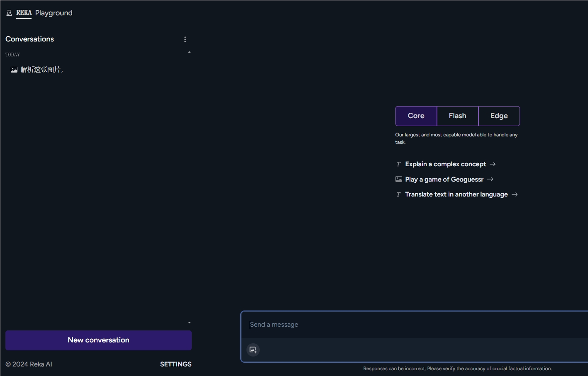Click the image icon beside the 解析这张图片 conversation
This screenshot has height=376, width=588.
click(14, 70)
